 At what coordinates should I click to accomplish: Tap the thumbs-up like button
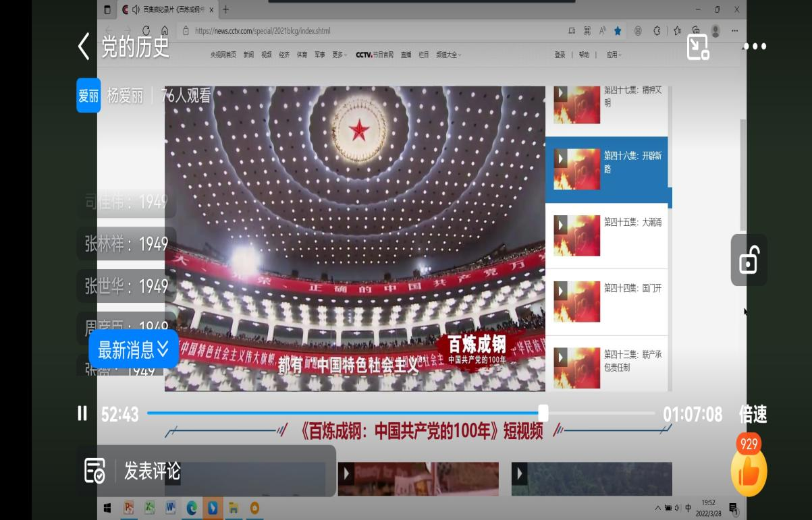click(x=749, y=472)
